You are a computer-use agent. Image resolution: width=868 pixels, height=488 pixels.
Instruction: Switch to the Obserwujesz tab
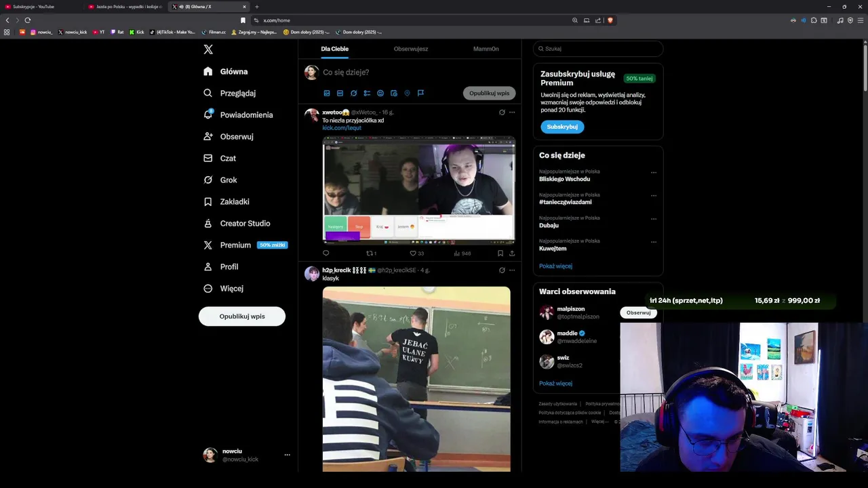[411, 49]
